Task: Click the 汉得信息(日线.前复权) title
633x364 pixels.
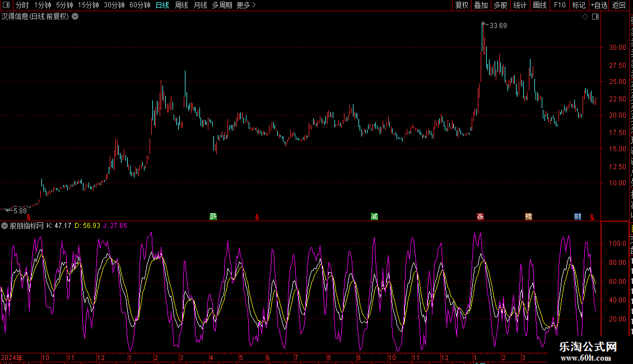Action: 35,17
